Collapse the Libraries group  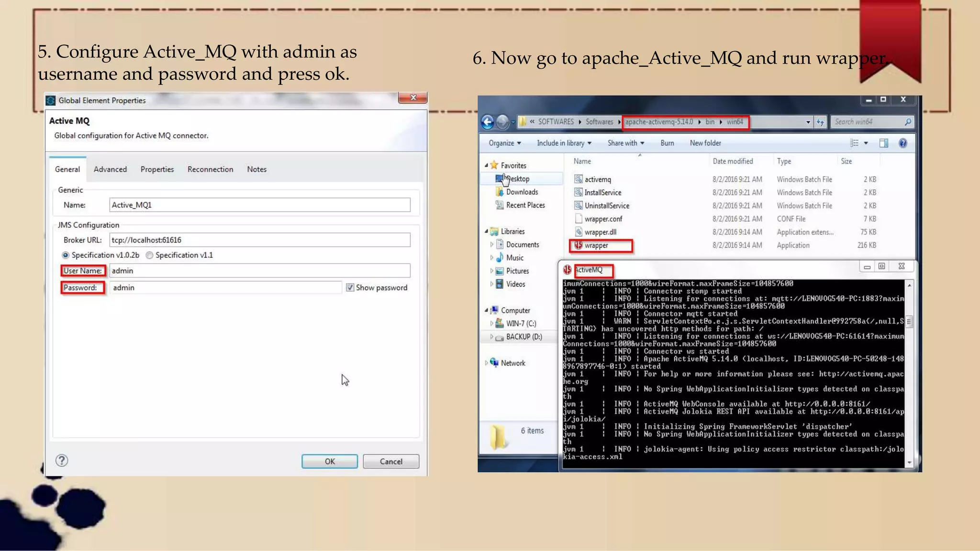point(486,231)
